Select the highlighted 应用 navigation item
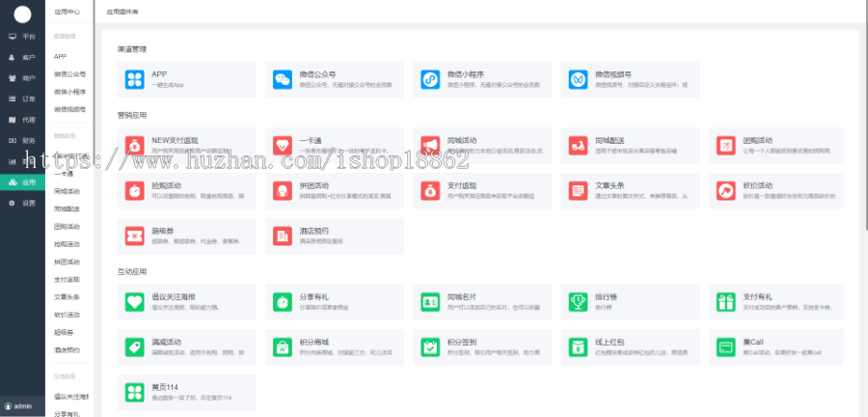 pyautogui.click(x=22, y=182)
